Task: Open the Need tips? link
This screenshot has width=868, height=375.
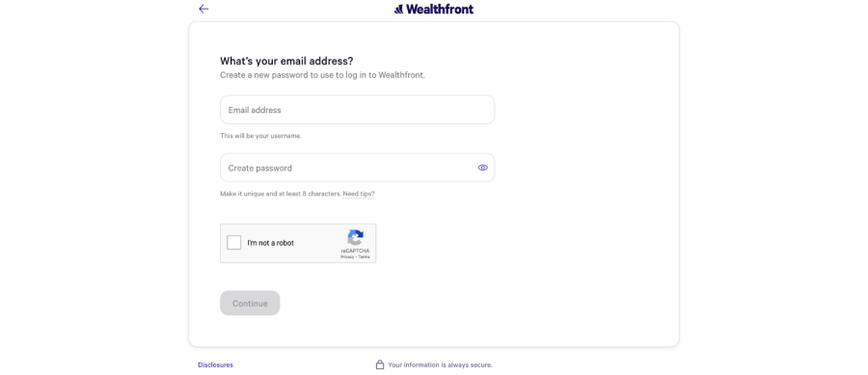Action: 359,194
